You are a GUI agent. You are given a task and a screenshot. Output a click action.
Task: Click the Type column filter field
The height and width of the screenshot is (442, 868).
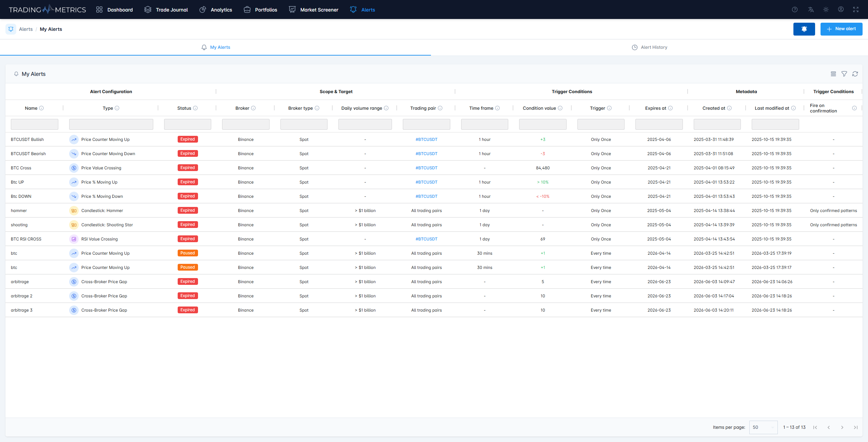pos(111,124)
